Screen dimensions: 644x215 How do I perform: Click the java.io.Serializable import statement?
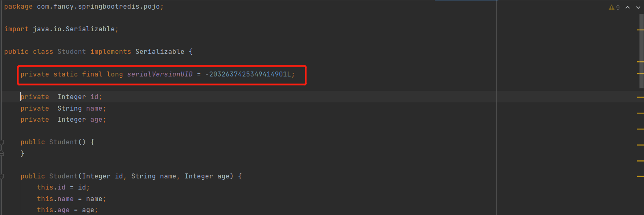pos(61,29)
